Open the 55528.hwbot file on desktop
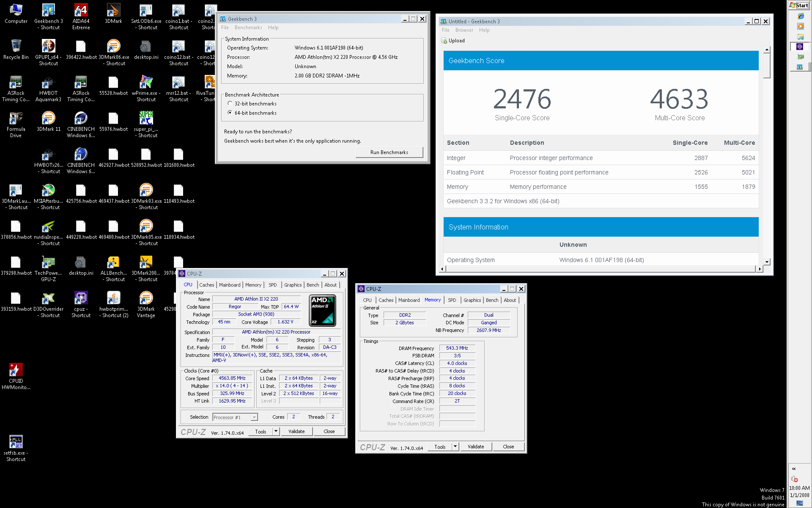The width and height of the screenshot is (812, 508). coord(113,86)
